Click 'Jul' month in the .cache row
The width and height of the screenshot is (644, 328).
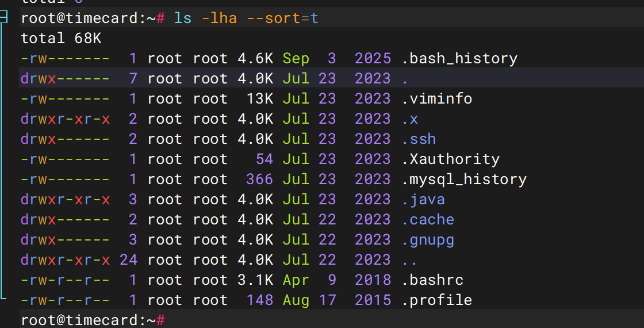296,219
